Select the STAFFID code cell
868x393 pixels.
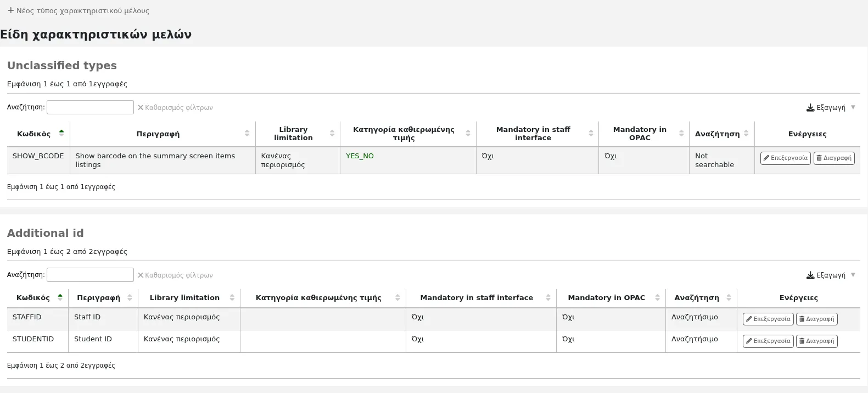37,319
